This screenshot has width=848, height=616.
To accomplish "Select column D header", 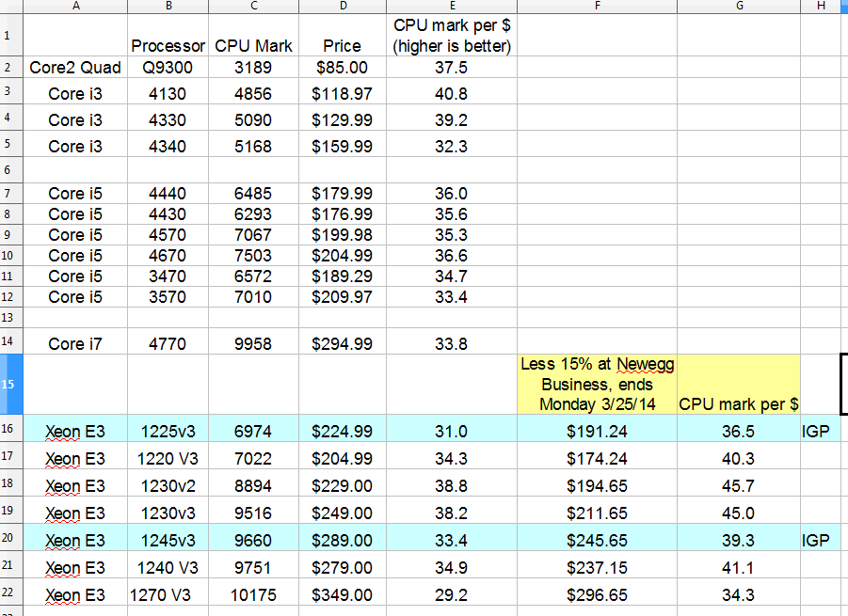I will [x=343, y=6].
